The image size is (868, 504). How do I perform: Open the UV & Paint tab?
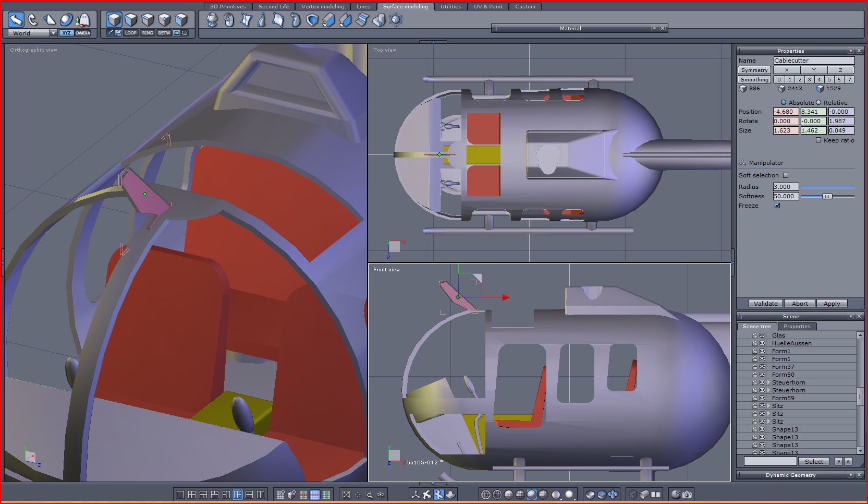click(488, 6)
